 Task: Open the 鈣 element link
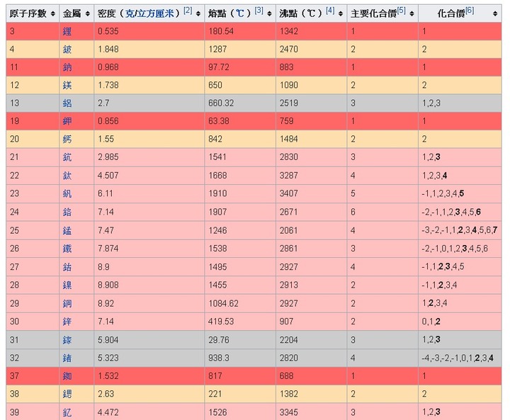tap(67, 140)
